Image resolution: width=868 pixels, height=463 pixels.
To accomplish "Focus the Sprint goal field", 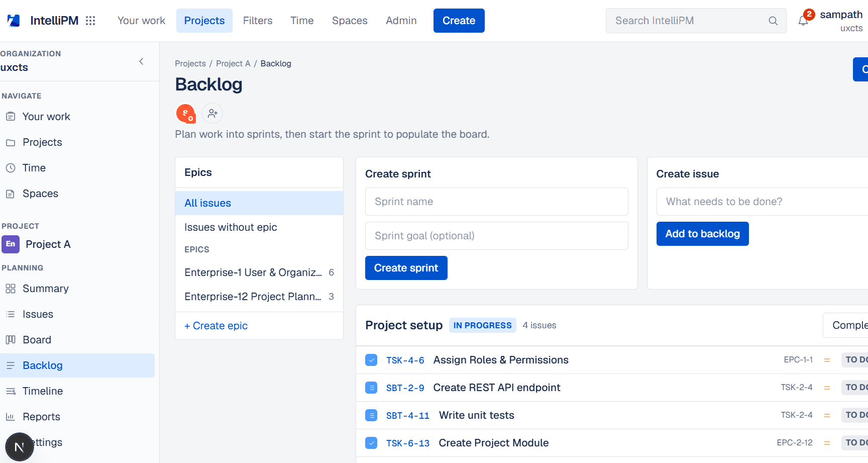I will pos(497,236).
